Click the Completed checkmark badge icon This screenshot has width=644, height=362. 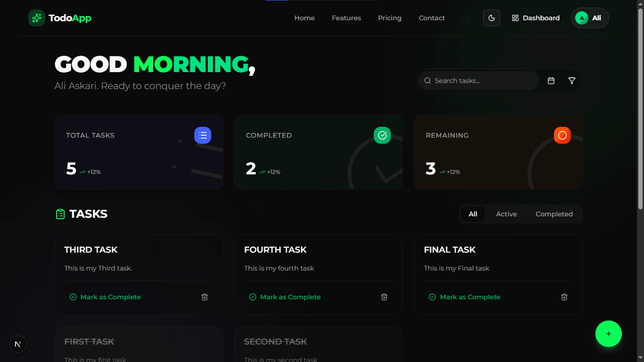pos(382,135)
